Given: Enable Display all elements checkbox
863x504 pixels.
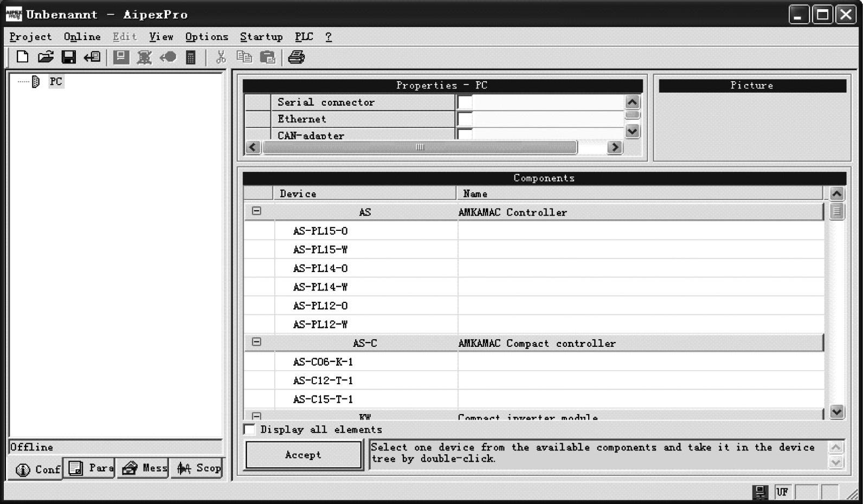Looking at the screenshot, I should coord(249,430).
